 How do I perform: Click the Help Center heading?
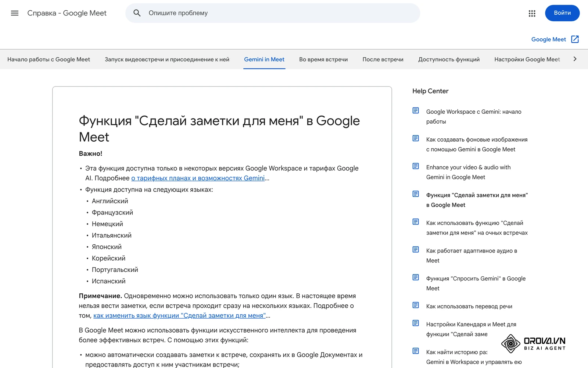[430, 91]
